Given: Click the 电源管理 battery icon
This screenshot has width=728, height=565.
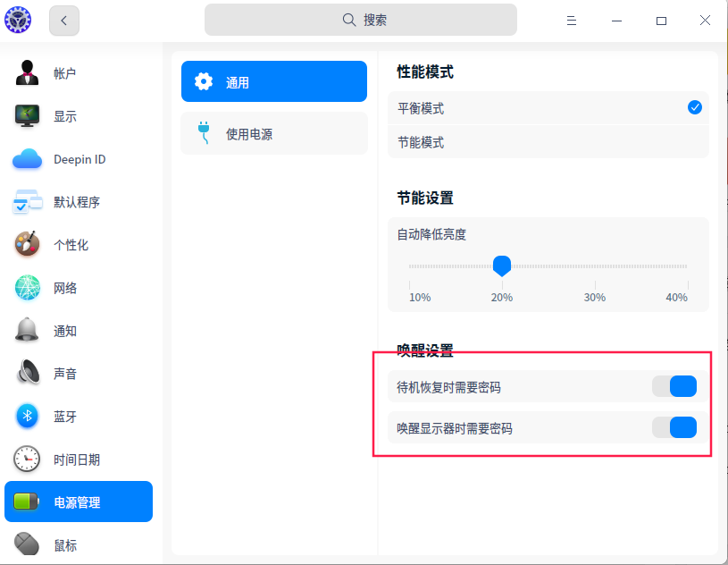Looking at the screenshot, I should pos(27,502).
